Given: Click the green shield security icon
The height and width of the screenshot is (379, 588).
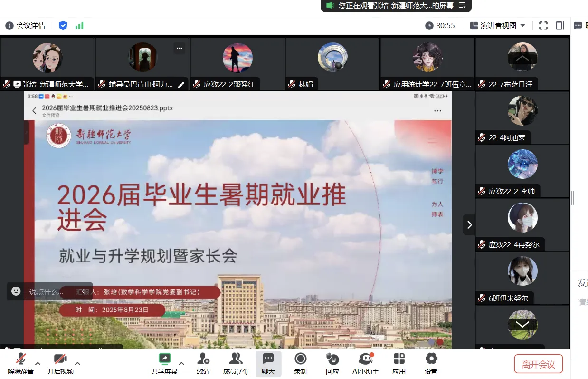Looking at the screenshot, I should (63, 26).
